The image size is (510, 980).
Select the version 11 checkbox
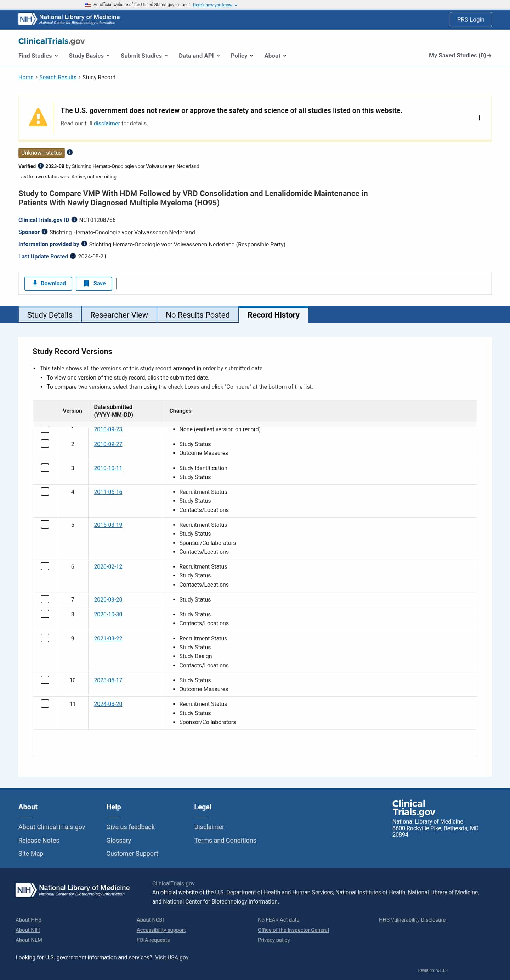[x=45, y=703]
